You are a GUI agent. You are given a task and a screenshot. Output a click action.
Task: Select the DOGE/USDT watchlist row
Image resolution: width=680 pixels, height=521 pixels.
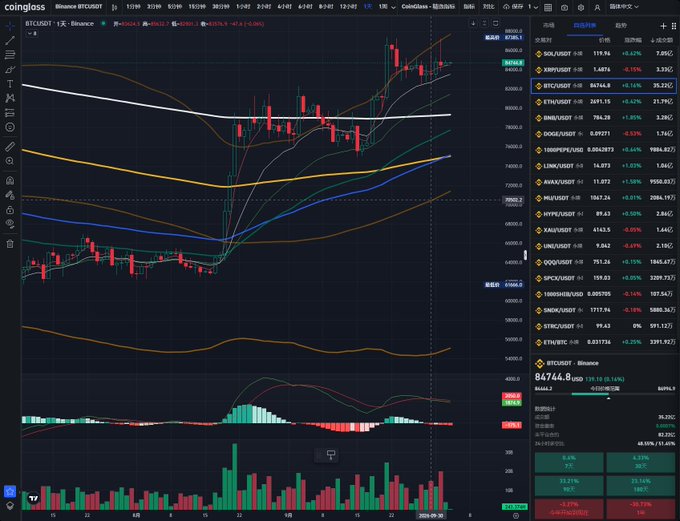point(604,134)
